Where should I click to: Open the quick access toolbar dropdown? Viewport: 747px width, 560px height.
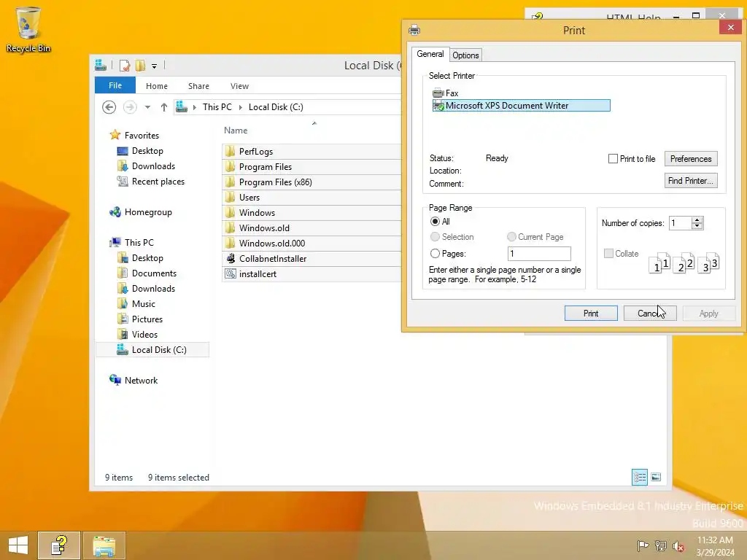(x=155, y=66)
